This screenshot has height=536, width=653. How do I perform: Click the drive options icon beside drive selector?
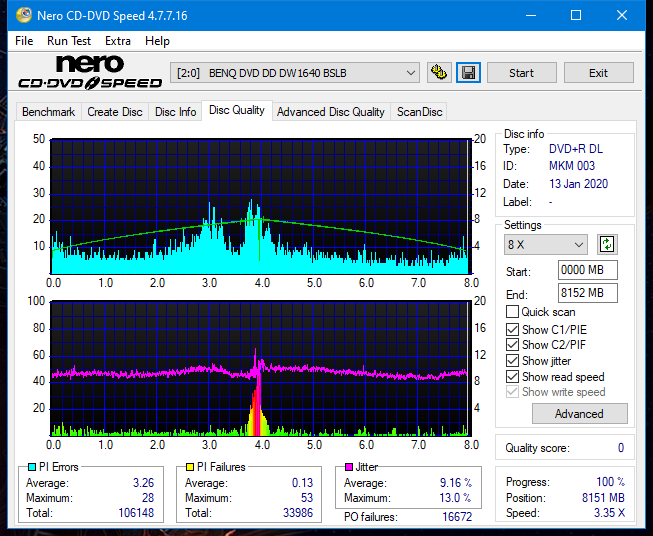point(438,73)
